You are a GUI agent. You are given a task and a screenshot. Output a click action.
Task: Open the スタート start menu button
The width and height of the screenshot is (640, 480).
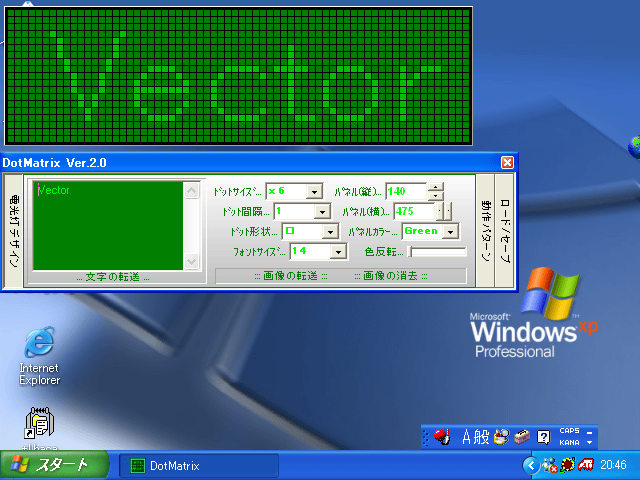(54, 465)
